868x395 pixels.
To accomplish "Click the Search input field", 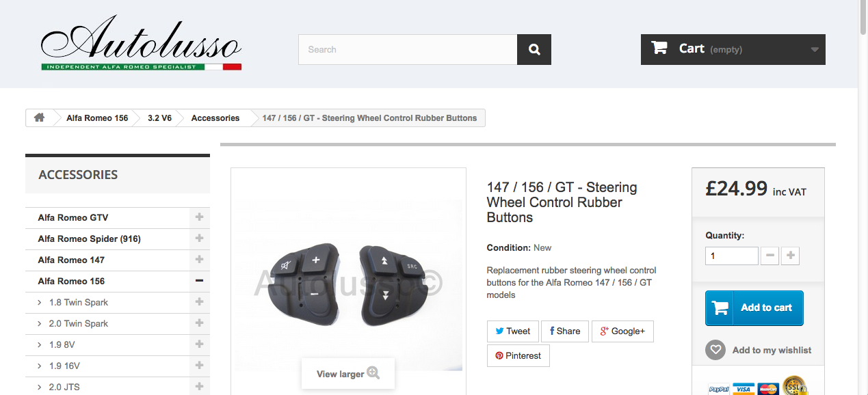I will [408, 50].
